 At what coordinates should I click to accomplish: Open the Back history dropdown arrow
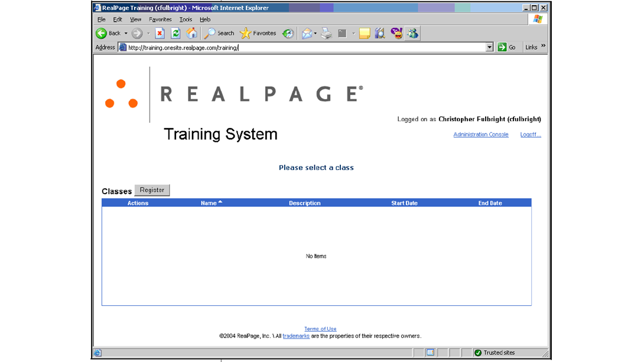tap(126, 33)
